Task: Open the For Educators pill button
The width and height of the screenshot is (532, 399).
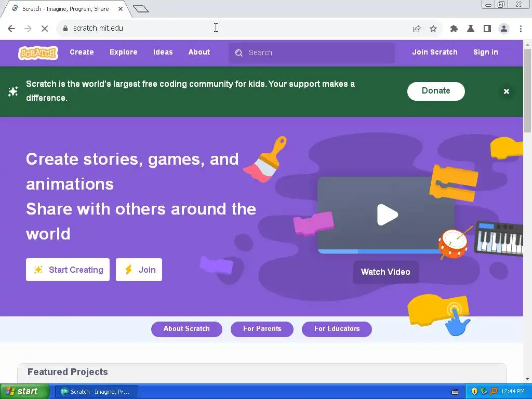Action: (337, 329)
